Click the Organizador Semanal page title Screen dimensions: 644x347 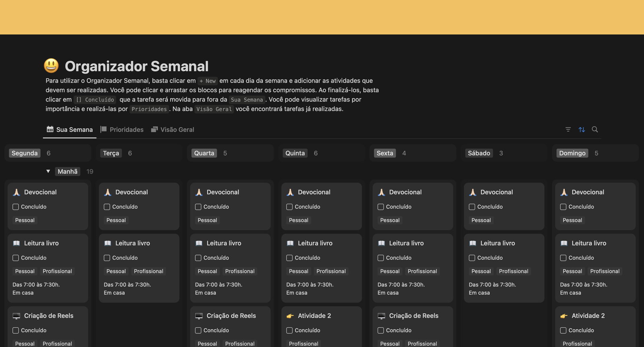136,66
